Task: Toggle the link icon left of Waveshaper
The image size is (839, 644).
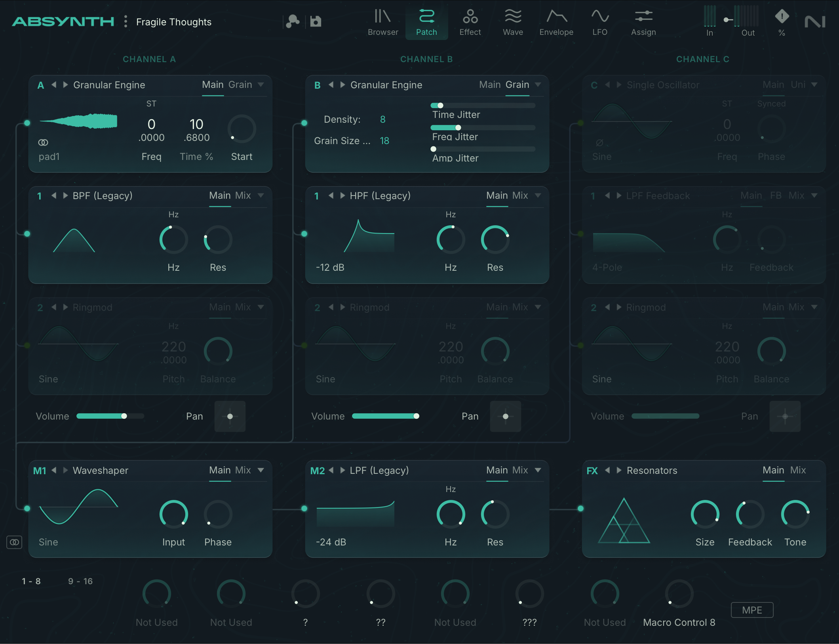Action: pyautogui.click(x=14, y=542)
